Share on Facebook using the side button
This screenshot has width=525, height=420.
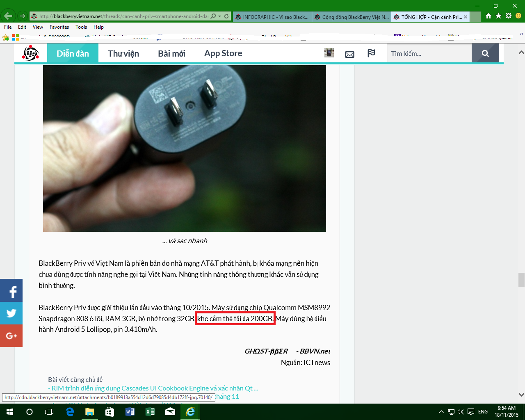[11, 291]
